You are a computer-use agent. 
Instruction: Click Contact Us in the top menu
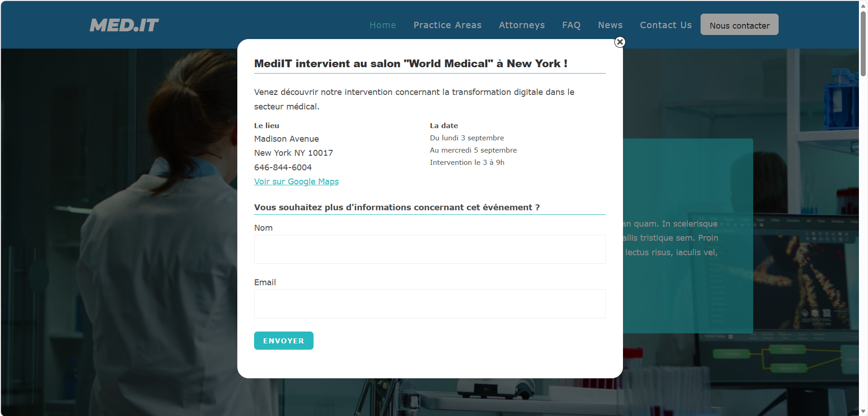pyautogui.click(x=665, y=25)
